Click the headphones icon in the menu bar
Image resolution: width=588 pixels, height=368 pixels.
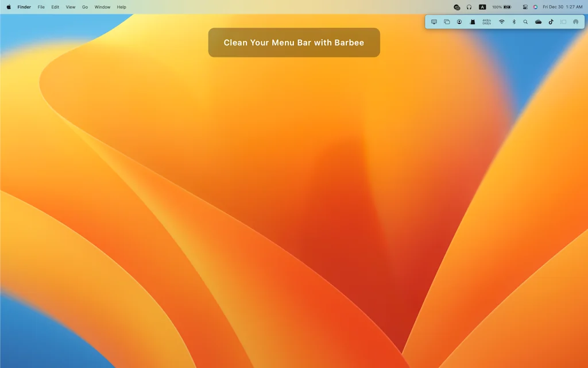point(469,7)
